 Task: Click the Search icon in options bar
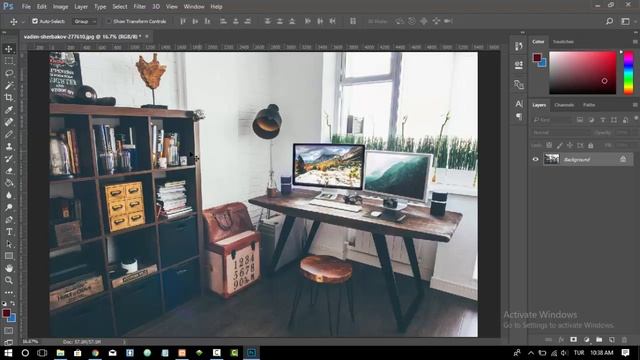[x=609, y=21]
